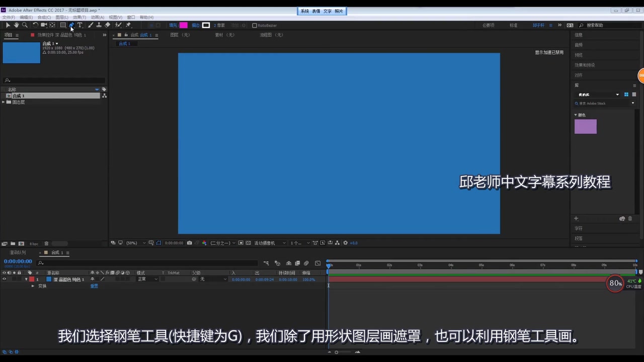Expand the 变换 transform property group
This screenshot has height=362, width=644.
33,286
